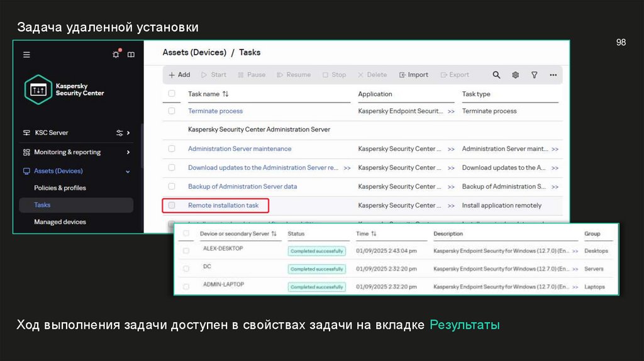Open the Remote installation task link
The image size is (644, 361).
(x=223, y=206)
